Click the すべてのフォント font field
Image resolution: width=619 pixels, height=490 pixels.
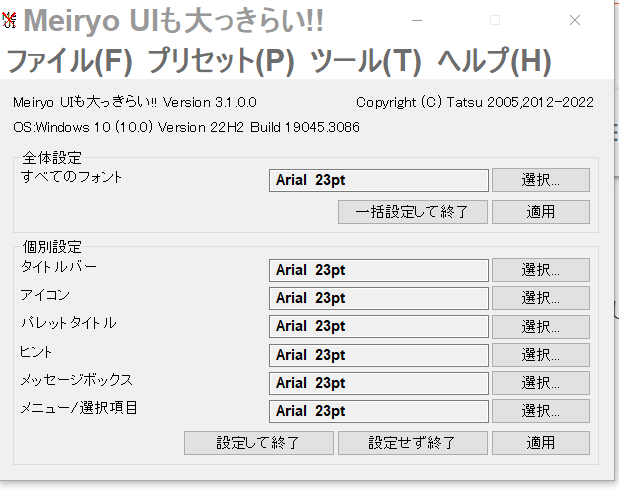pos(379,180)
